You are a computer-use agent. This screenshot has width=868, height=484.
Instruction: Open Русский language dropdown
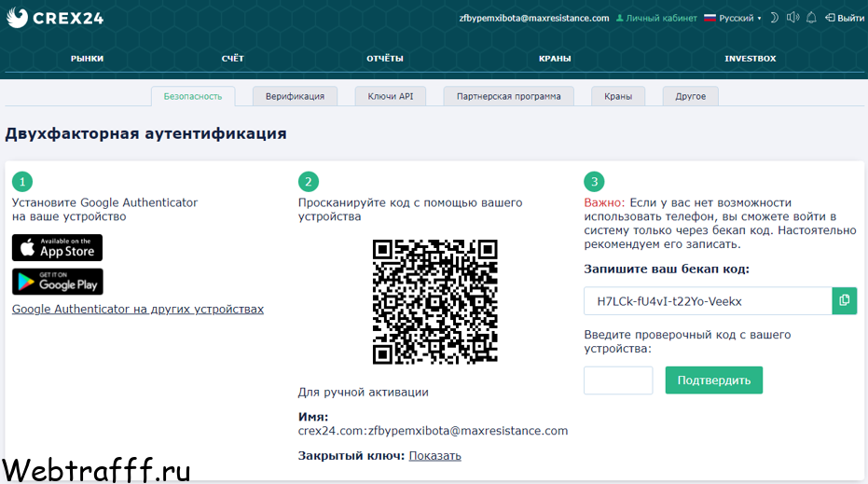coord(733,18)
